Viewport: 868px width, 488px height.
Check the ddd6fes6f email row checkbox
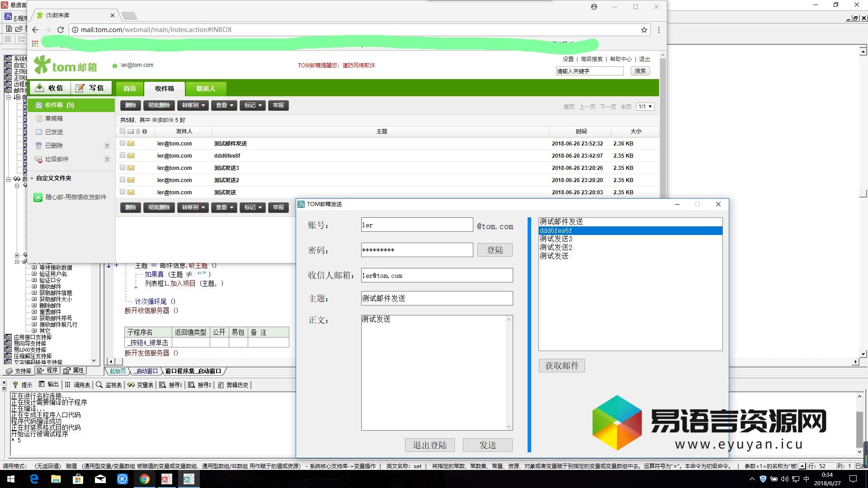(x=123, y=155)
